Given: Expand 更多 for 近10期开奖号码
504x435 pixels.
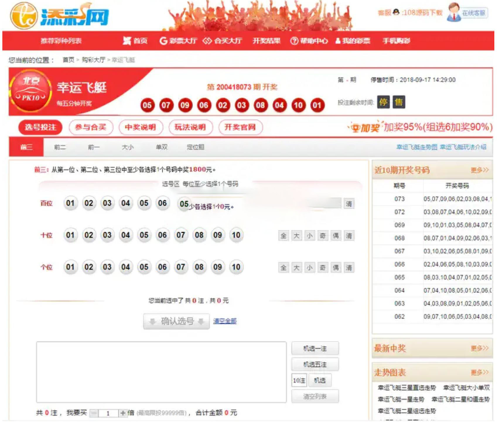Looking at the screenshot, I should [x=479, y=170].
